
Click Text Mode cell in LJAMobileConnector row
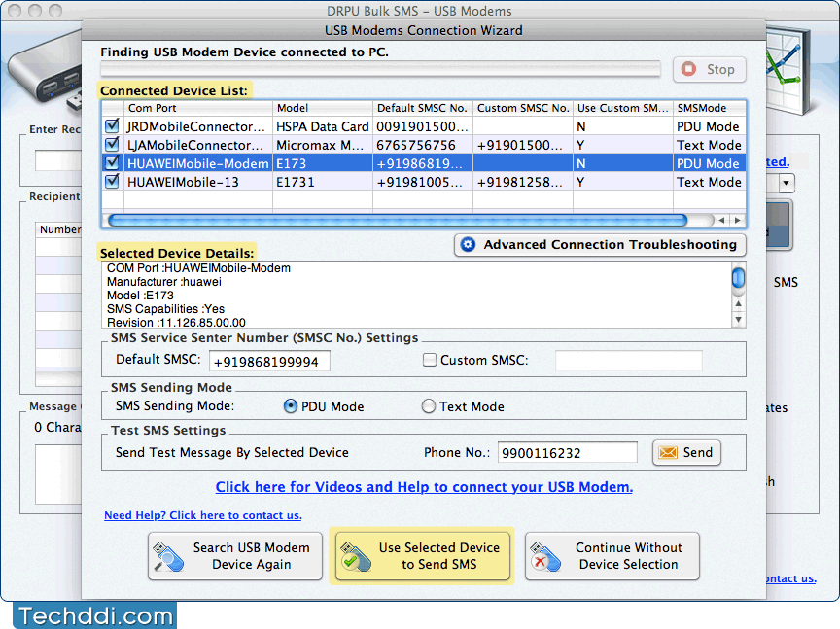coord(710,145)
